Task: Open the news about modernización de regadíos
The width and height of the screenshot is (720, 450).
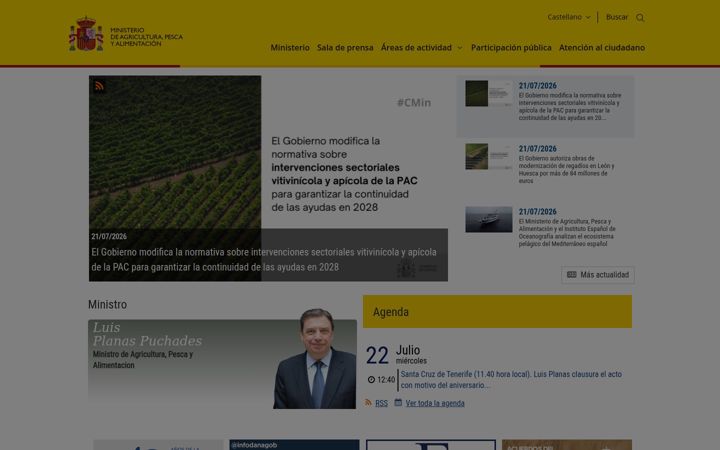Action: click(566, 169)
